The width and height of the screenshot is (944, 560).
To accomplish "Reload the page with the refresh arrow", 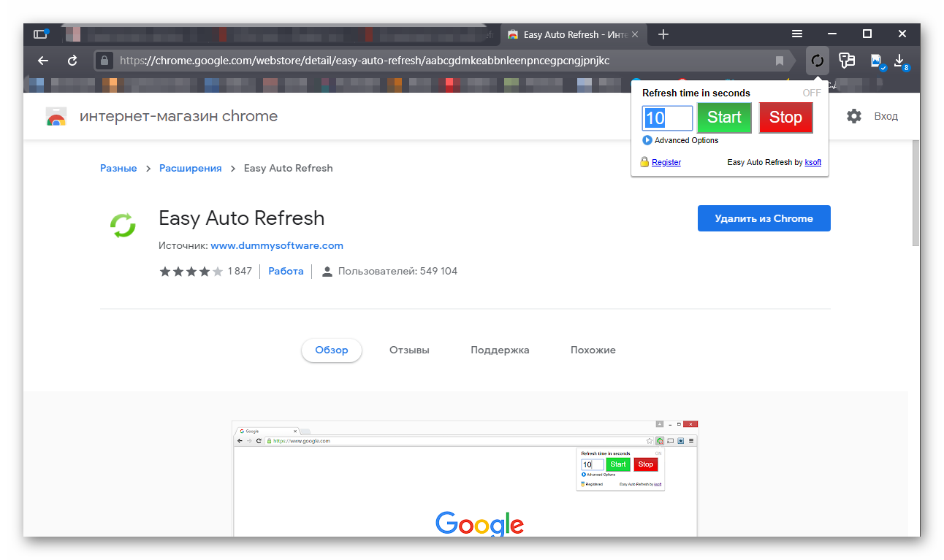I will coord(72,61).
